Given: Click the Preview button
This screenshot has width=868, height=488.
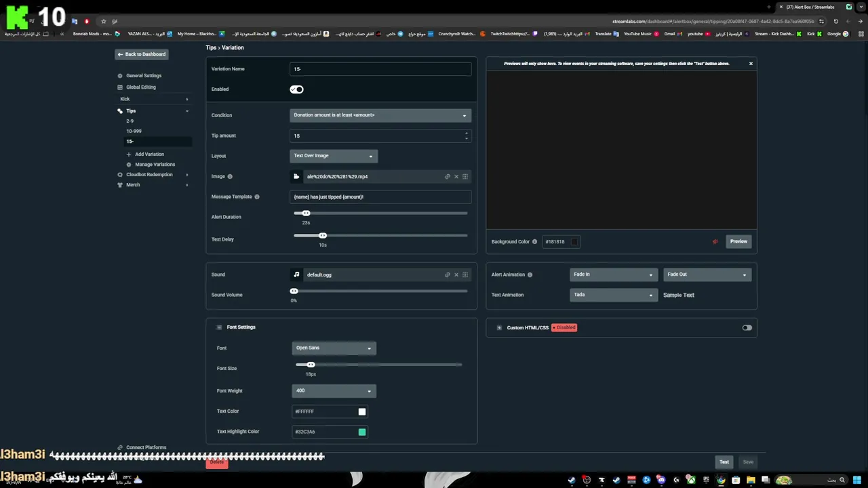Looking at the screenshot, I should click(738, 241).
